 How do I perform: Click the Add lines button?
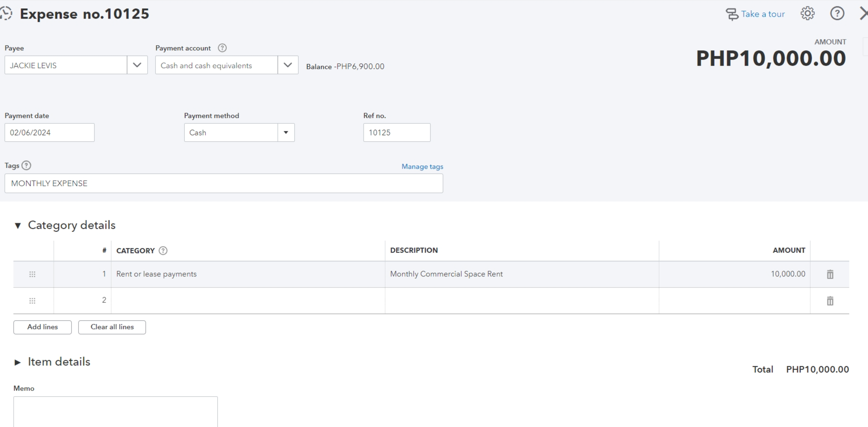42,327
